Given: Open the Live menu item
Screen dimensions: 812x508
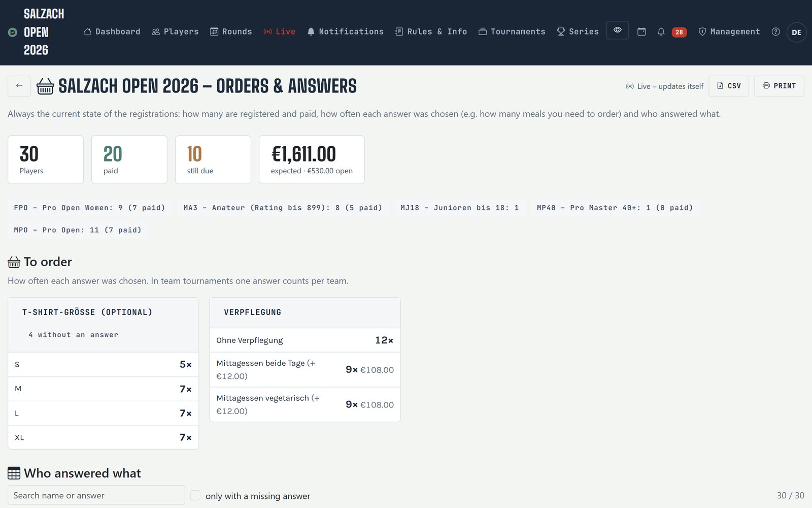Looking at the screenshot, I should tap(279, 31).
